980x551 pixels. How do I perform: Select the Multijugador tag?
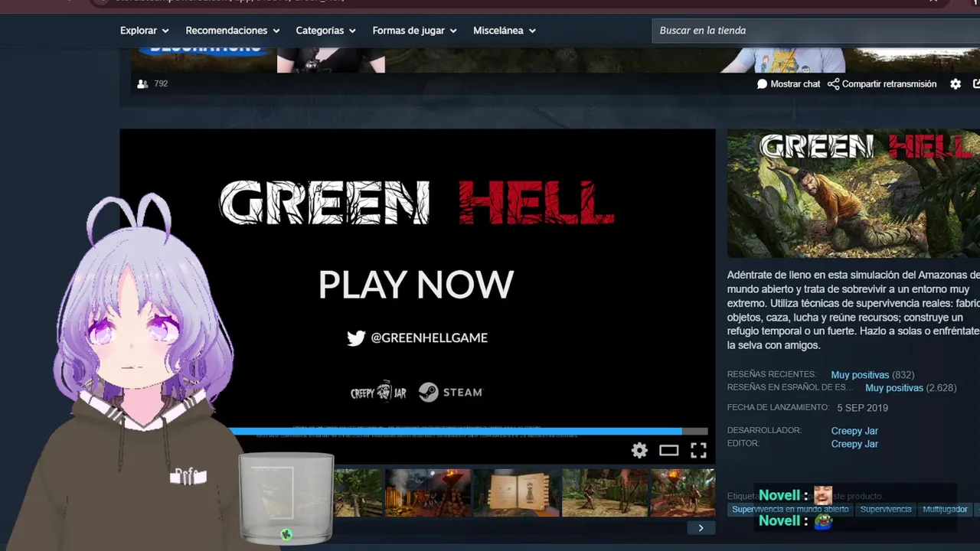(x=945, y=510)
